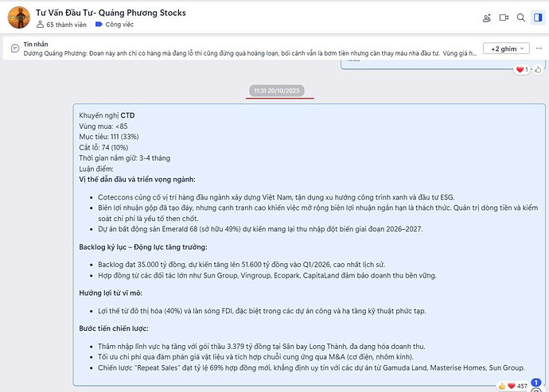This screenshot has height=392, width=549.
Task: Open search in conversation
Action: (521, 17)
